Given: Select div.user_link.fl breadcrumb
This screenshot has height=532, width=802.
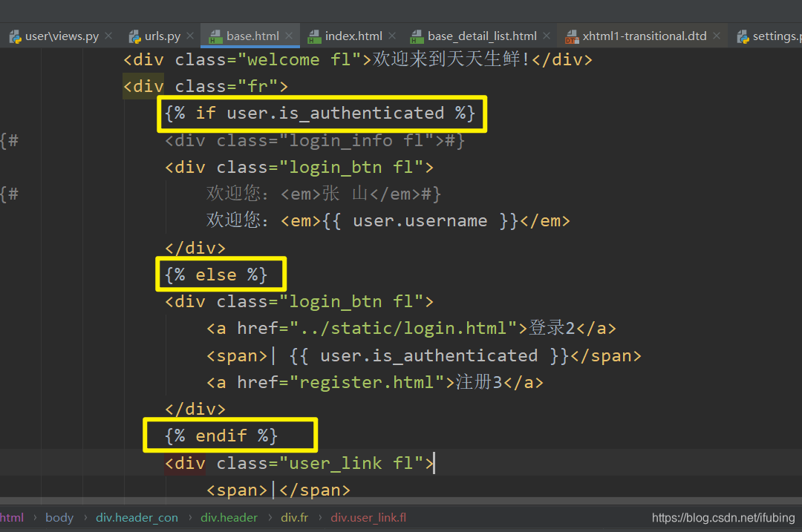Looking at the screenshot, I should pos(368,518).
